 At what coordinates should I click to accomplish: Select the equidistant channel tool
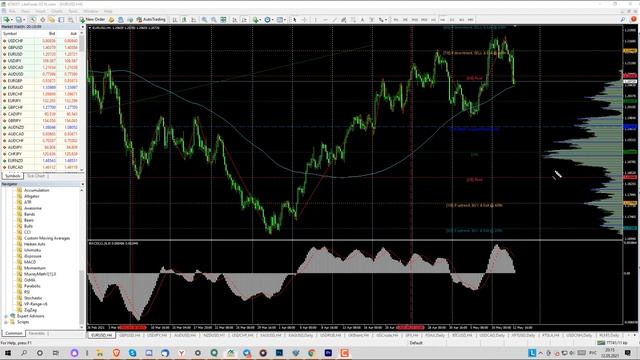tap(344, 19)
